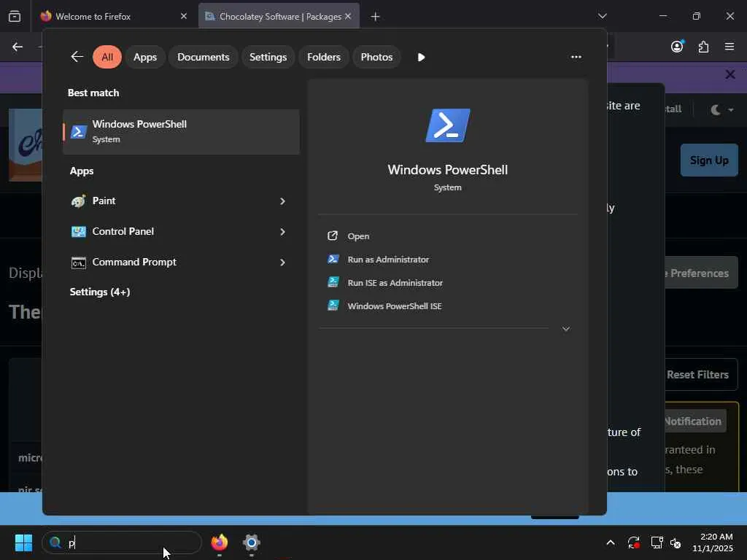Show Settings (4+) results
Screen dimensions: 747x560
pyautogui.click(x=100, y=292)
